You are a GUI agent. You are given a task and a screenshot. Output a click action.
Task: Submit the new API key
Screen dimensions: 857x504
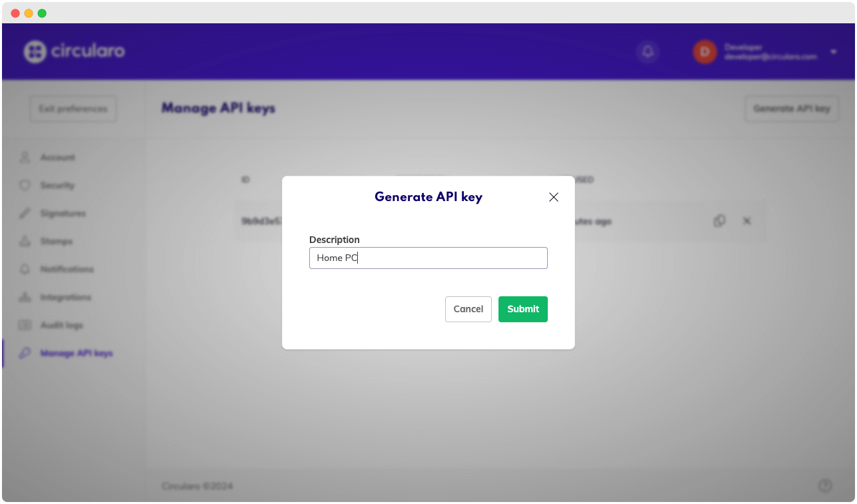point(522,309)
